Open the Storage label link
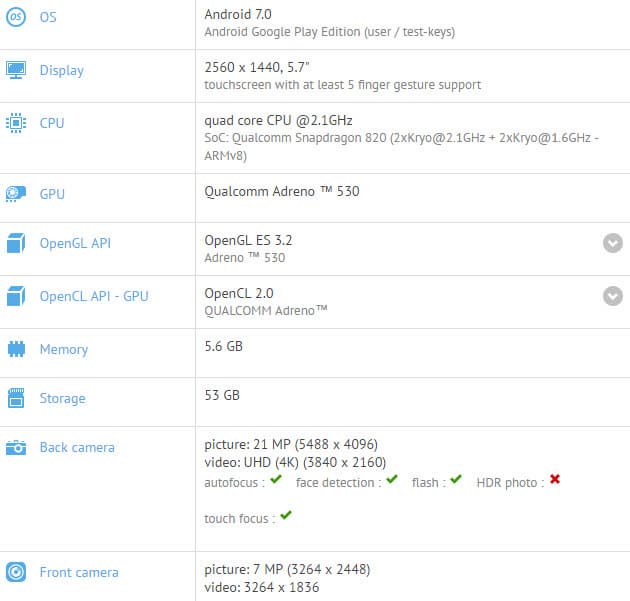Screen dimensions: 630x601 [x=63, y=399]
